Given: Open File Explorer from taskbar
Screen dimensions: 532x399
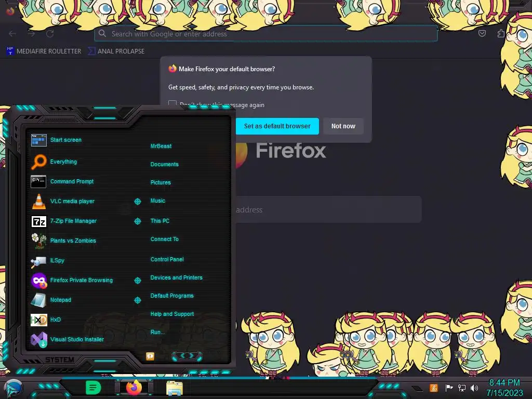Looking at the screenshot, I should [x=175, y=388].
